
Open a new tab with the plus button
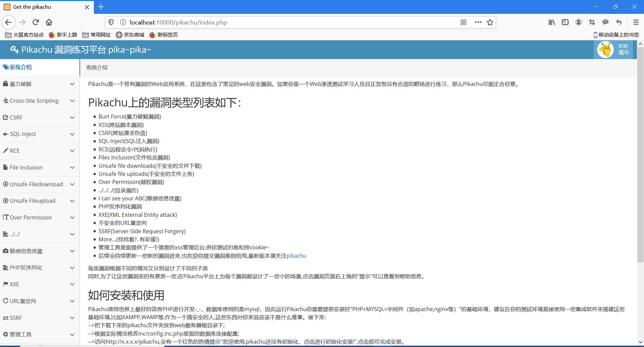tap(101, 7)
